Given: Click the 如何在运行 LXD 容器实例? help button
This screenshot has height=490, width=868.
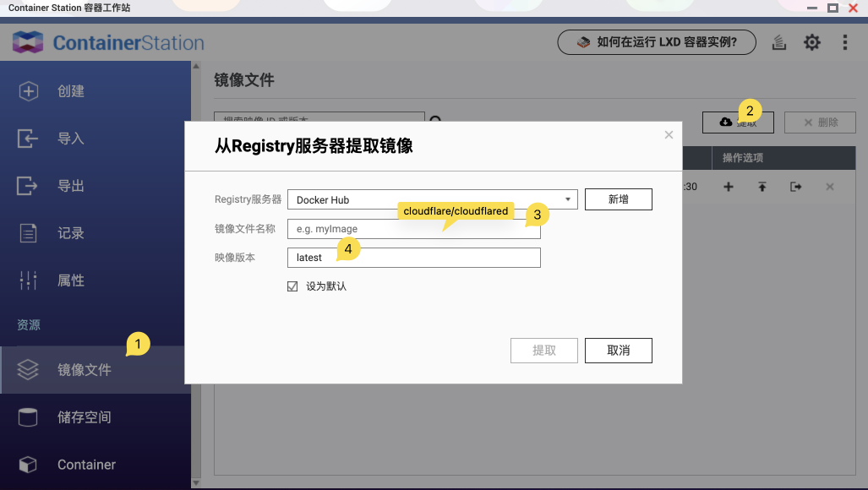Looking at the screenshot, I should tap(657, 42).
